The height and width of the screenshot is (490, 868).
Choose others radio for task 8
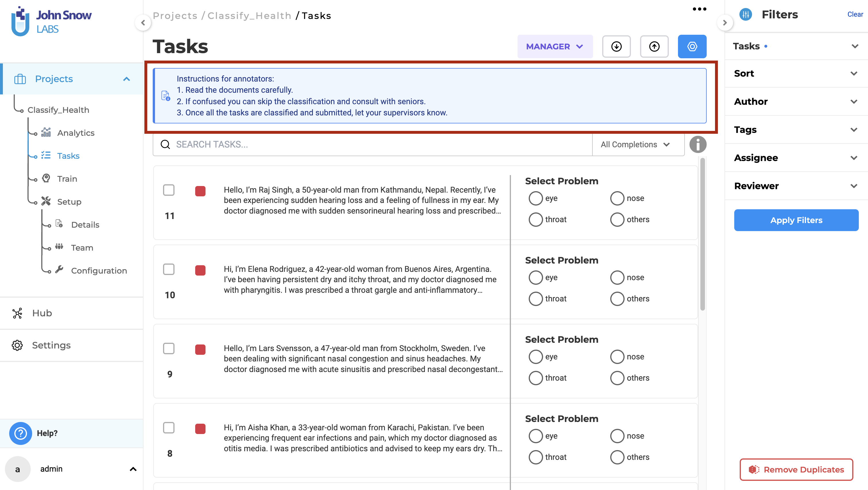tap(617, 457)
